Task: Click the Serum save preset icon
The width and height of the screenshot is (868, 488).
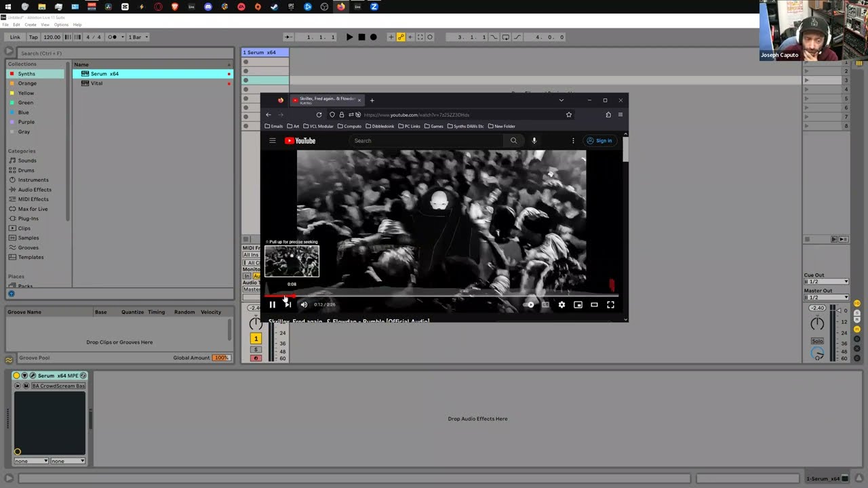Action: point(26,386)
